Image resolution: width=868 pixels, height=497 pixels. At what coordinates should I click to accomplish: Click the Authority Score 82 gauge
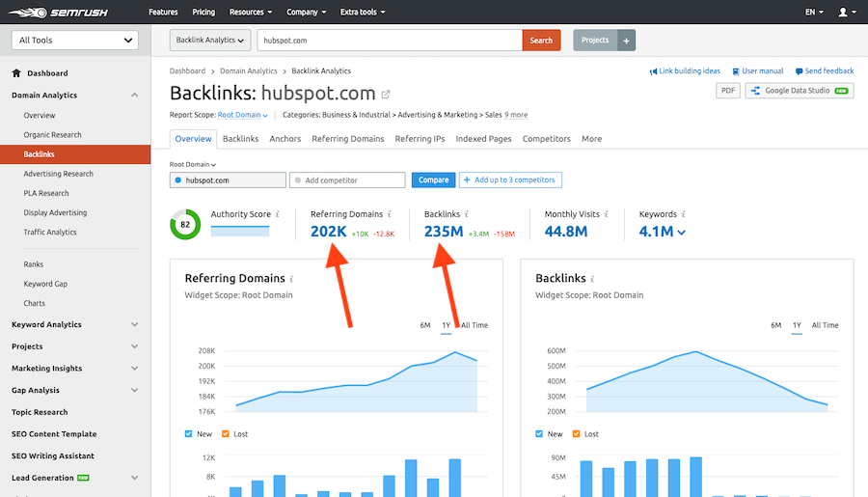[x=185, y=225]
